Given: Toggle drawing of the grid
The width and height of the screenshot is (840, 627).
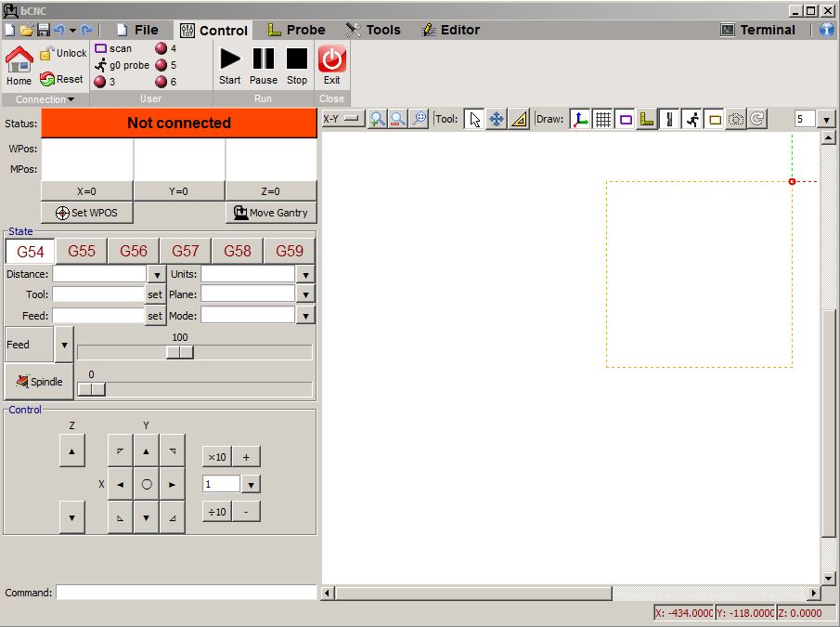Looking at the screenshot, I should (x=603, y=119).
